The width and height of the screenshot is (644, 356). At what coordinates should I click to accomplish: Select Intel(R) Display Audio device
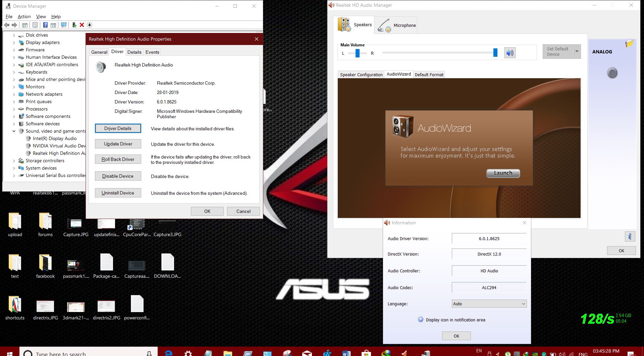[x=55, y=138]
